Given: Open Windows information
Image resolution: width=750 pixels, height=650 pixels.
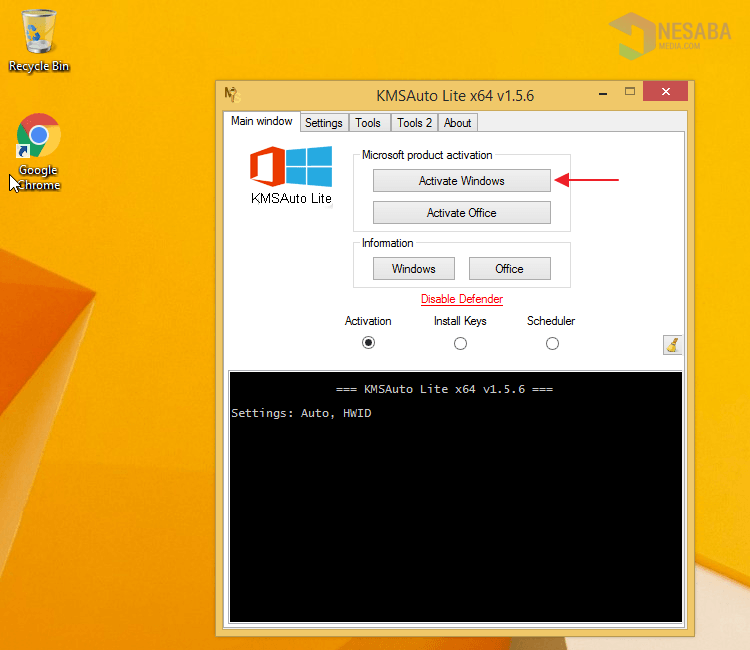Looking at the screenshot, I should pyautogui.click(x=414, y=269).
